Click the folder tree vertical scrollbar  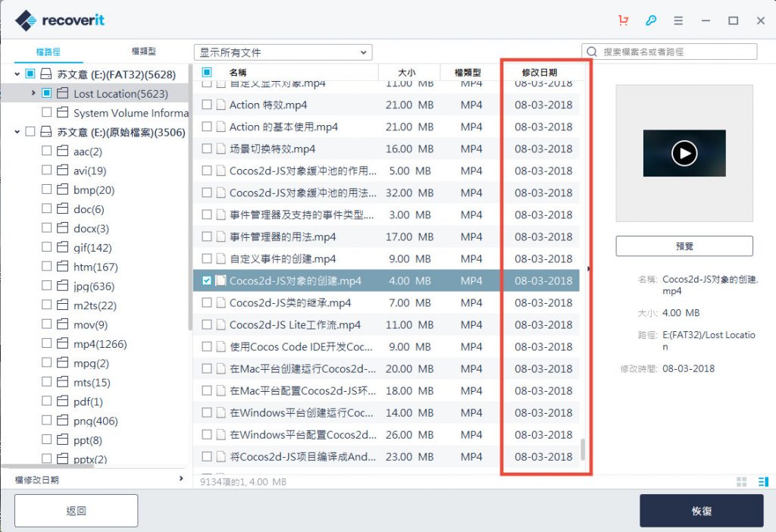pos(189,198)
